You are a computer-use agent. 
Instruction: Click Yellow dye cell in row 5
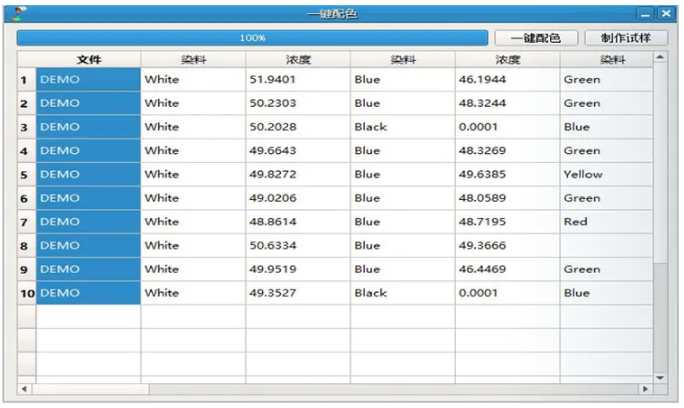click(x=606, y=175)
